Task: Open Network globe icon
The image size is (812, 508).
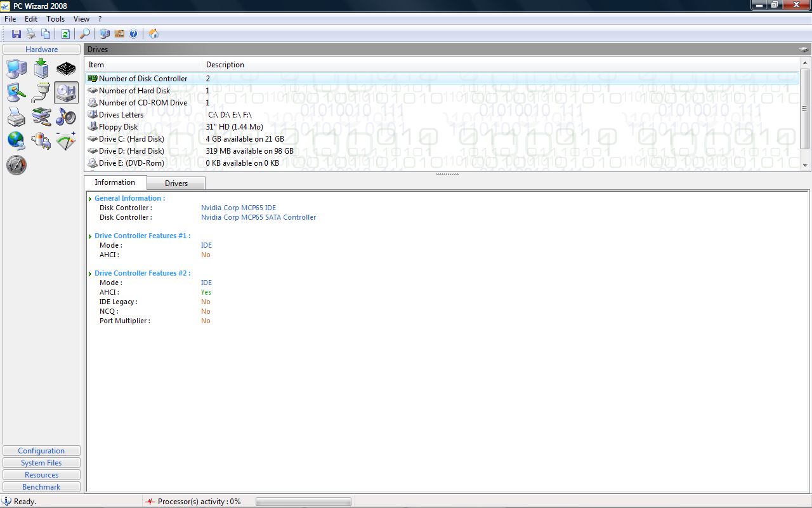Action: coord(16,140)
